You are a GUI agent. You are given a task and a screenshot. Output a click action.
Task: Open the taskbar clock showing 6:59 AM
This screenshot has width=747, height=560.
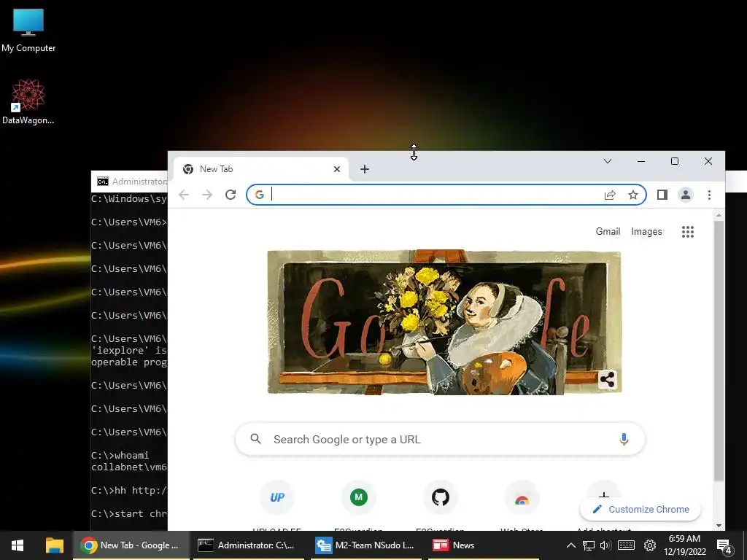684,545
